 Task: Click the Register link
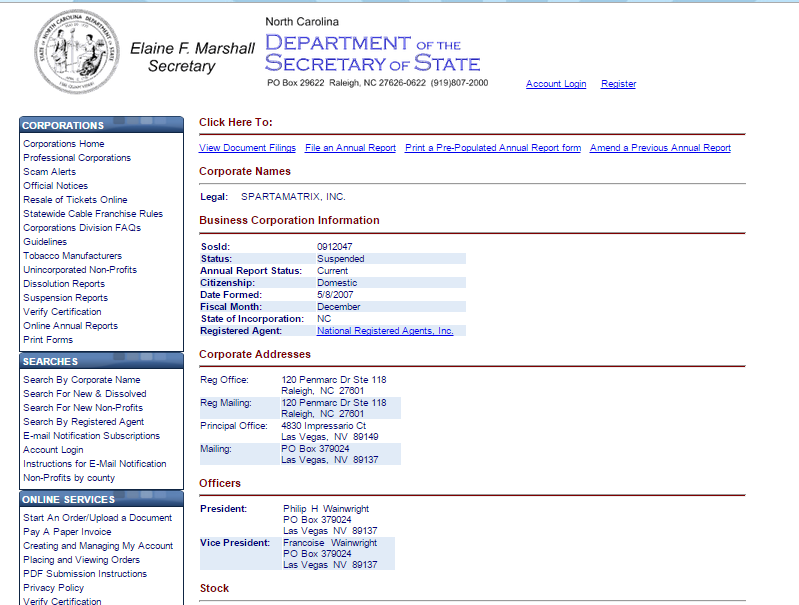[x=618, y=84]
